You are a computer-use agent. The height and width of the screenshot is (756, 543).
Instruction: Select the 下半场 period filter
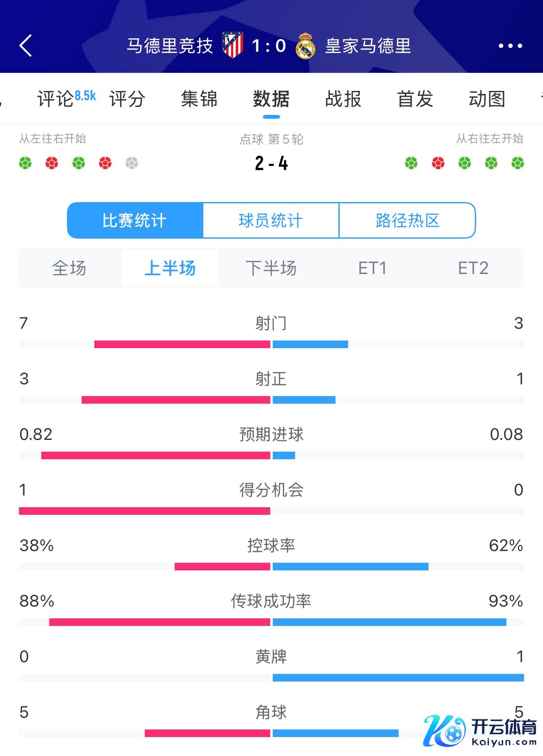coord(271,268)
